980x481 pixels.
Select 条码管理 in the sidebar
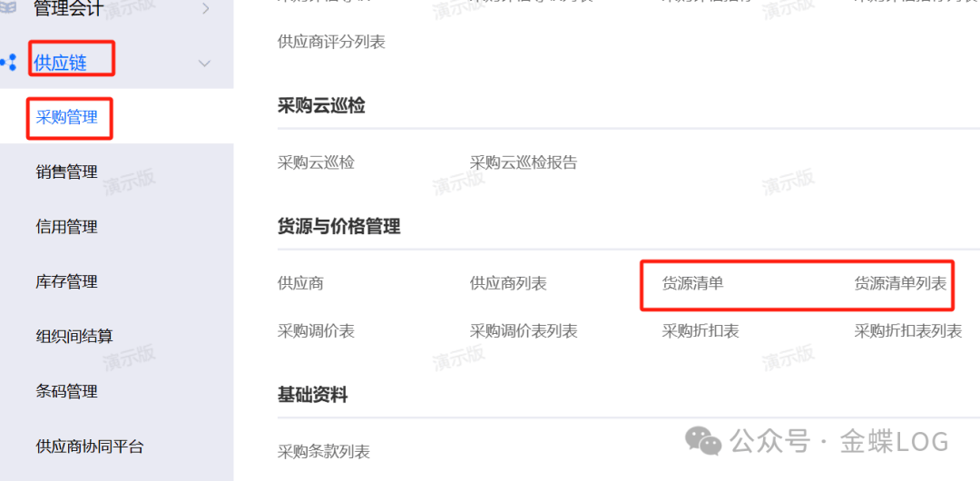[67, 391]
